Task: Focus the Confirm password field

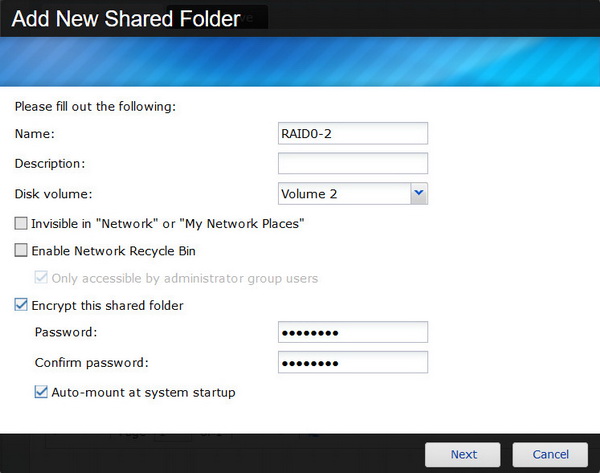Action: pyautogui.click(x=352, y=362)
